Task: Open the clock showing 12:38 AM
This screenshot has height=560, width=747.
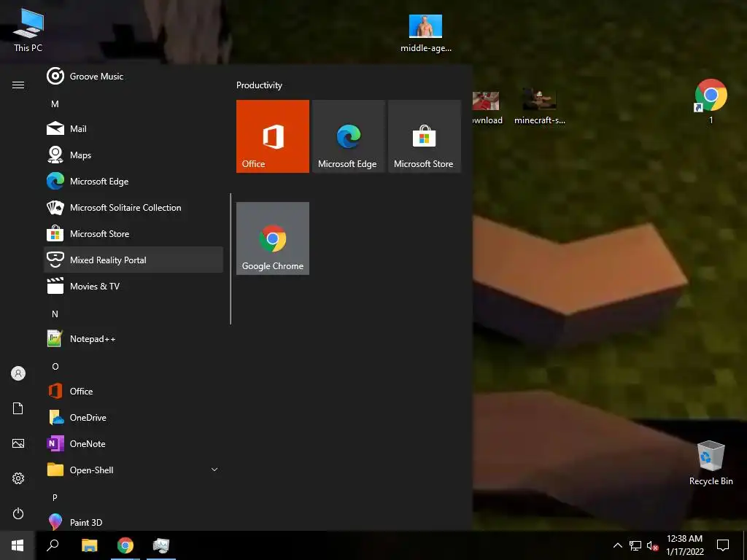Action: point(684,545)
